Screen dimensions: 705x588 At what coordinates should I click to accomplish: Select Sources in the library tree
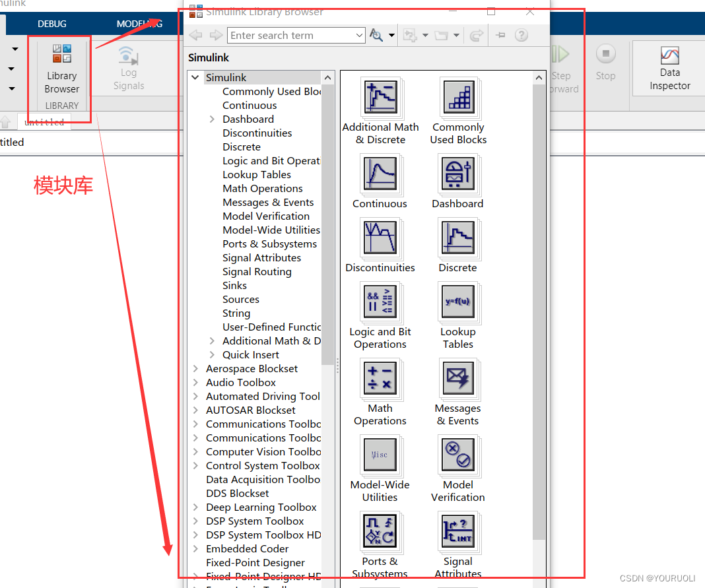[x=241, y=300]
